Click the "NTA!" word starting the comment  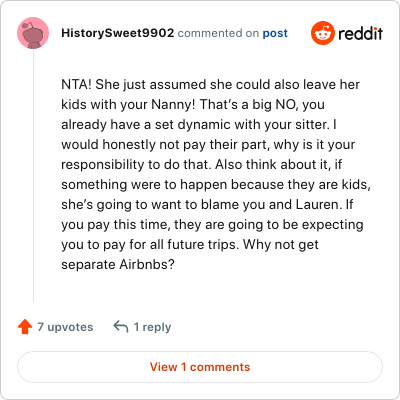(x=76, y=84)
